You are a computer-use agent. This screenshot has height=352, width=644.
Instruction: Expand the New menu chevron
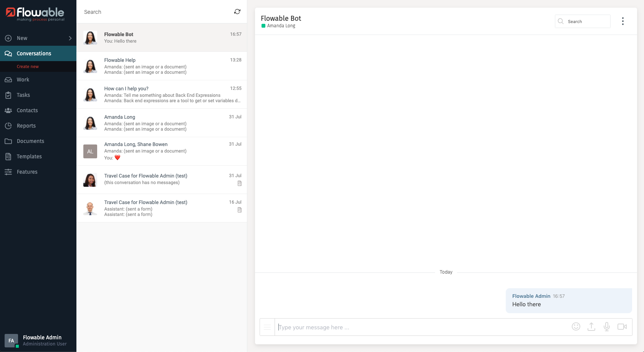tap(70, 38)
